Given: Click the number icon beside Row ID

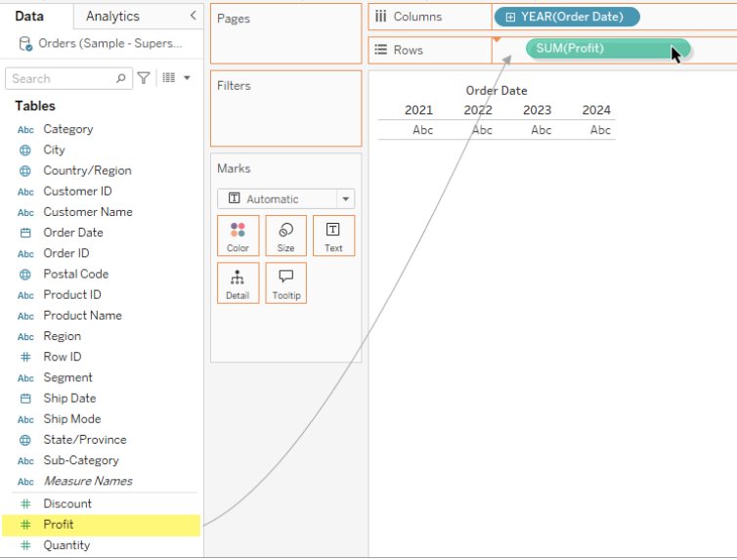Looking at the screenshot, I should click(x=25, y=357).
